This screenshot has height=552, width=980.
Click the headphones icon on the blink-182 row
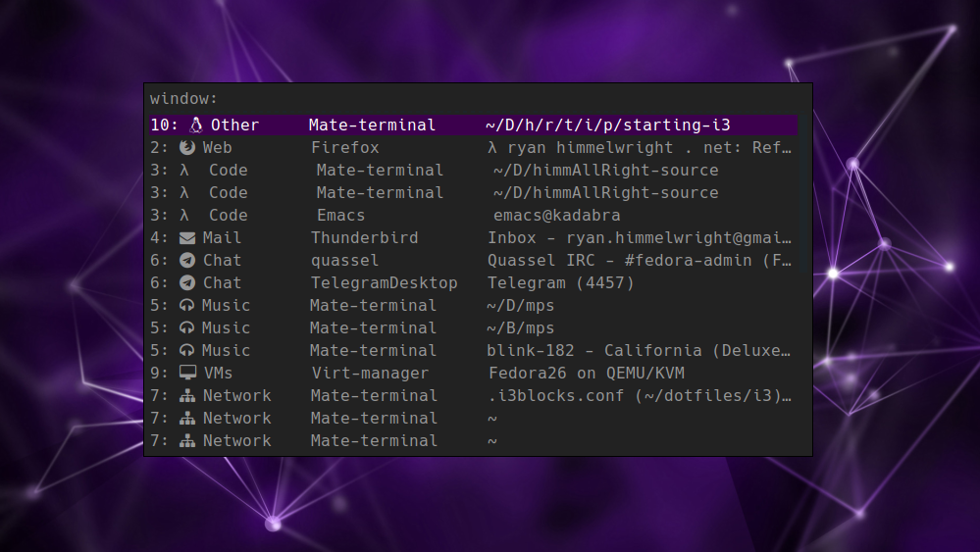(187, 351)
